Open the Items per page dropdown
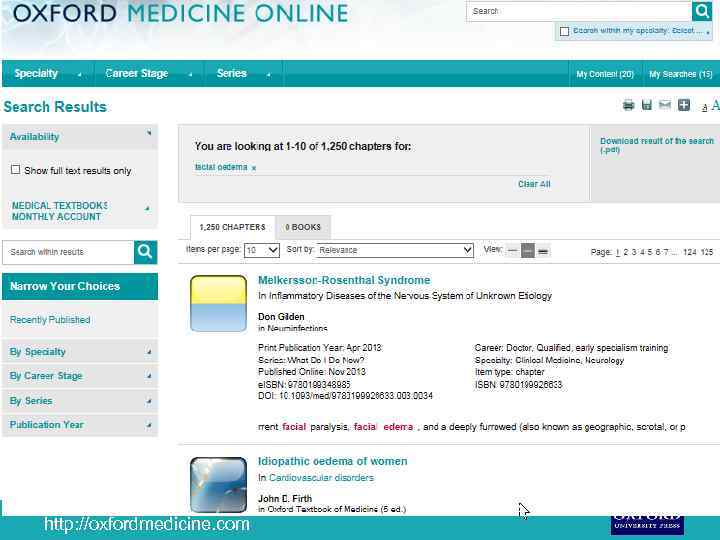This screenshot has height=540, width=720. coord(262,250)
